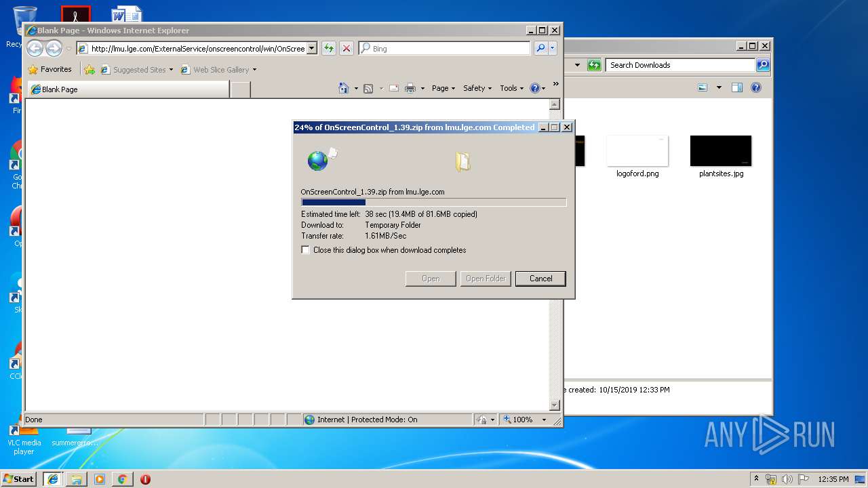Image resolution: width=868 pixels, height=488 pixels.
Task: Click the Print icon
Action: coord(410,88)
